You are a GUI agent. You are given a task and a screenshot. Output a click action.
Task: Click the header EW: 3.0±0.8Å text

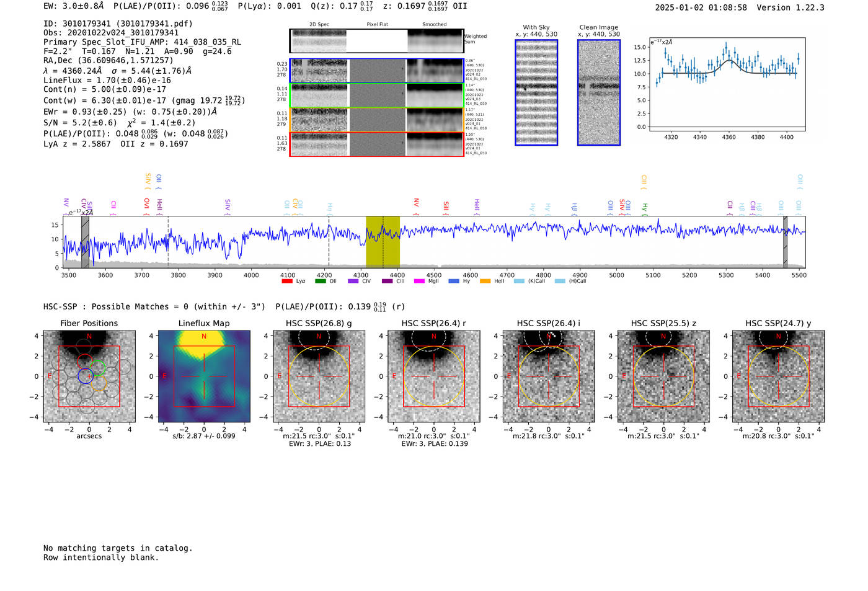[74, 6]
